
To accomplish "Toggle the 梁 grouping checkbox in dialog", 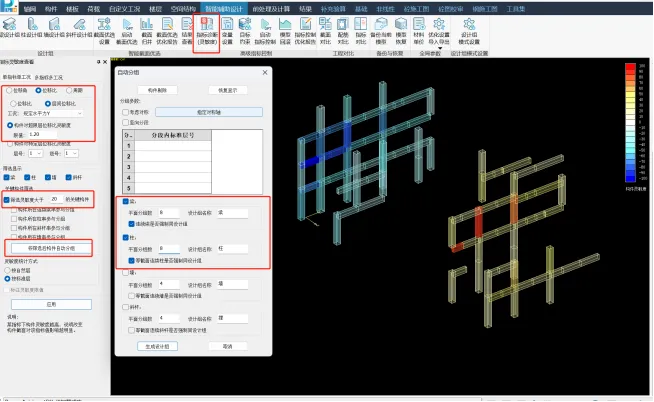I will (126, 202).
